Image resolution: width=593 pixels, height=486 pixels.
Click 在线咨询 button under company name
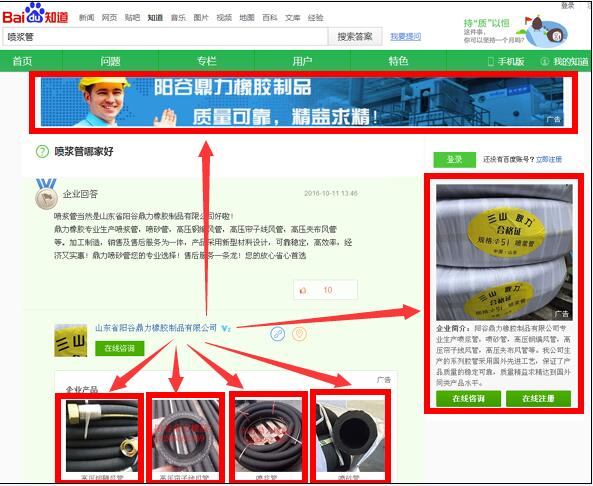[x=120, y=348]
